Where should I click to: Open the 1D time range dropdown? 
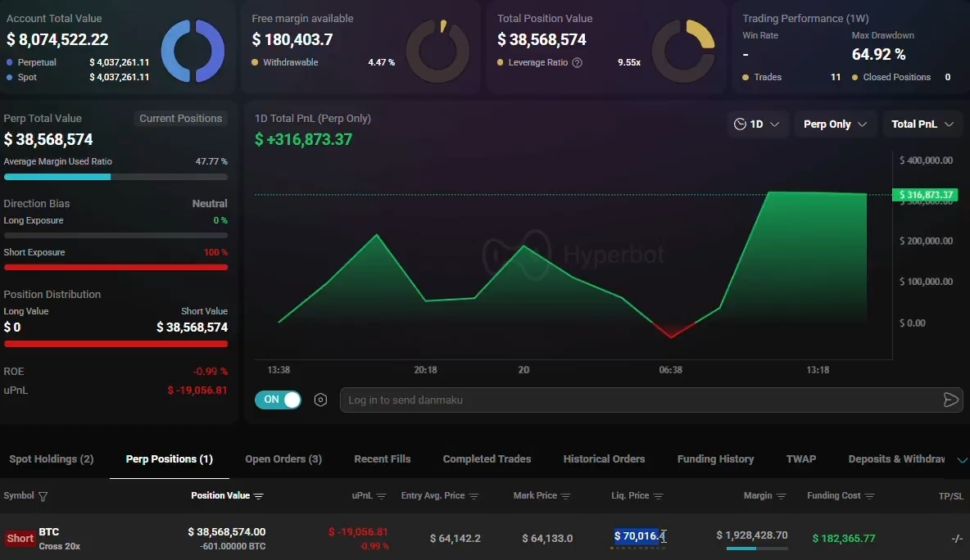(x=756, y=124)
